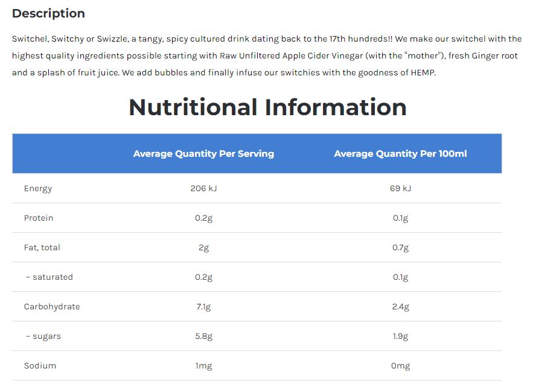Screen dimensions: 536x392
Task: Click the Nutritional Information title
Action: coord(267,107)
